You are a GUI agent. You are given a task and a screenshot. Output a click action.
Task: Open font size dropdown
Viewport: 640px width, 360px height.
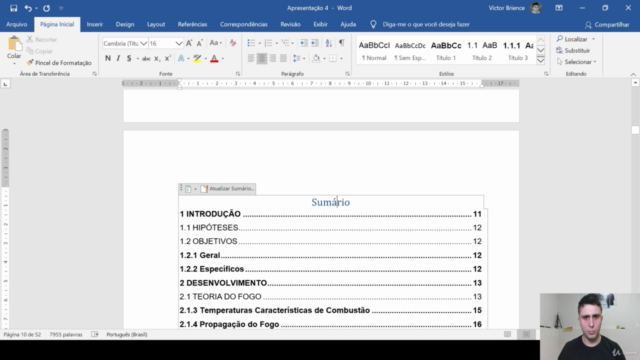[178, 43]
